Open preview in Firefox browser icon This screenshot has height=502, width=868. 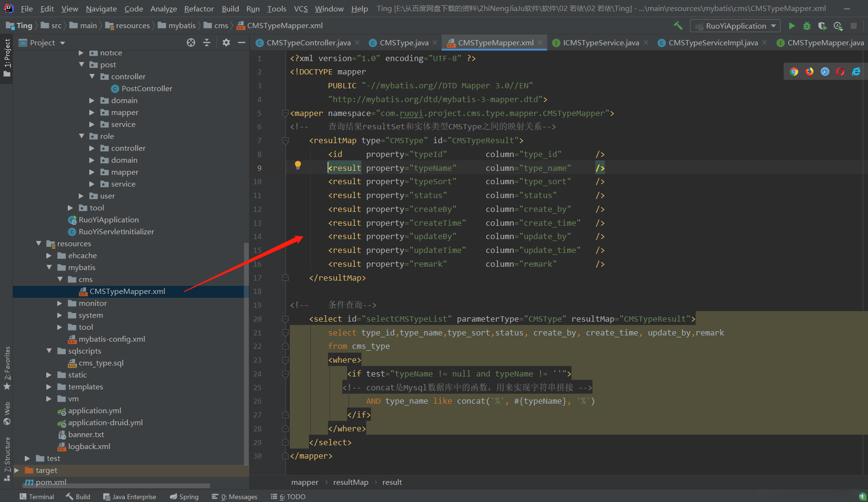tap(810, 72)
